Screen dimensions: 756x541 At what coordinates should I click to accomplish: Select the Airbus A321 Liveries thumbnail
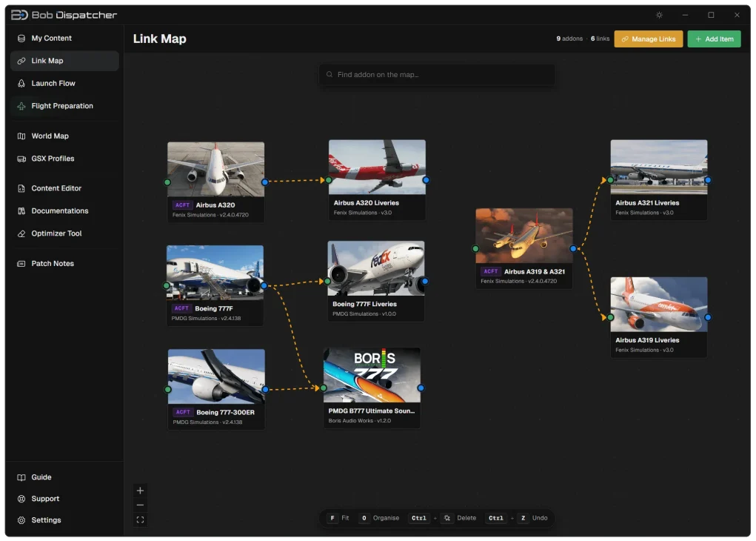[x=659, y=167]
